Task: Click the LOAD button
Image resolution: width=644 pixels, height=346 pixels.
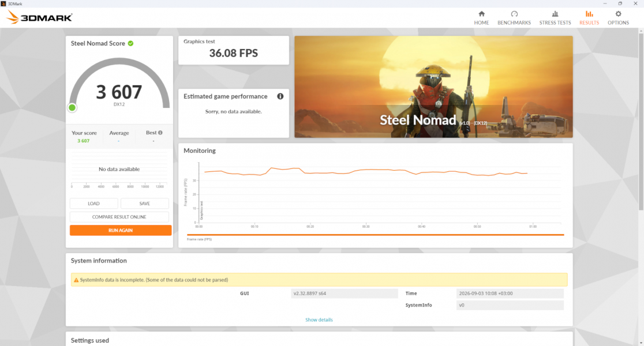Action: 93,204
